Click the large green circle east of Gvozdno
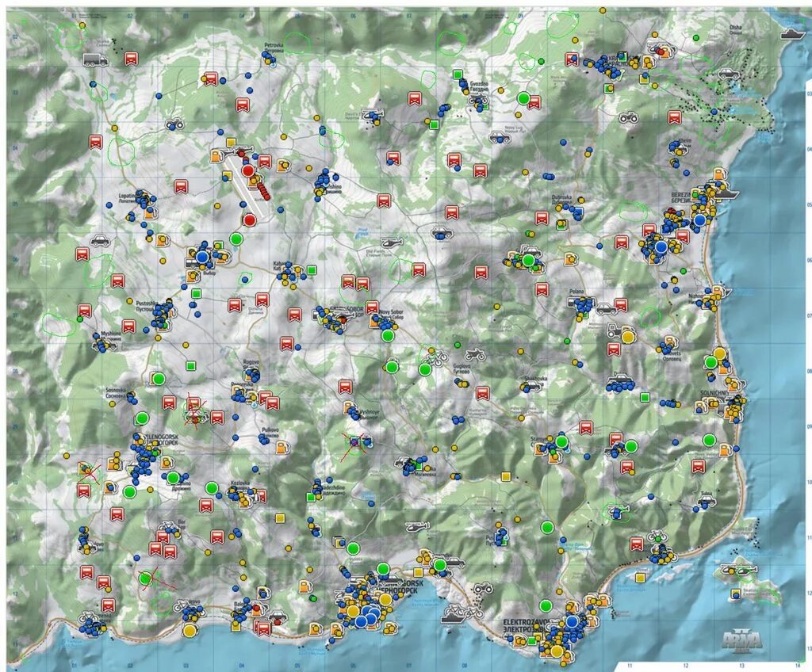The width and height of the screenshot is (812, 672). 523,97
